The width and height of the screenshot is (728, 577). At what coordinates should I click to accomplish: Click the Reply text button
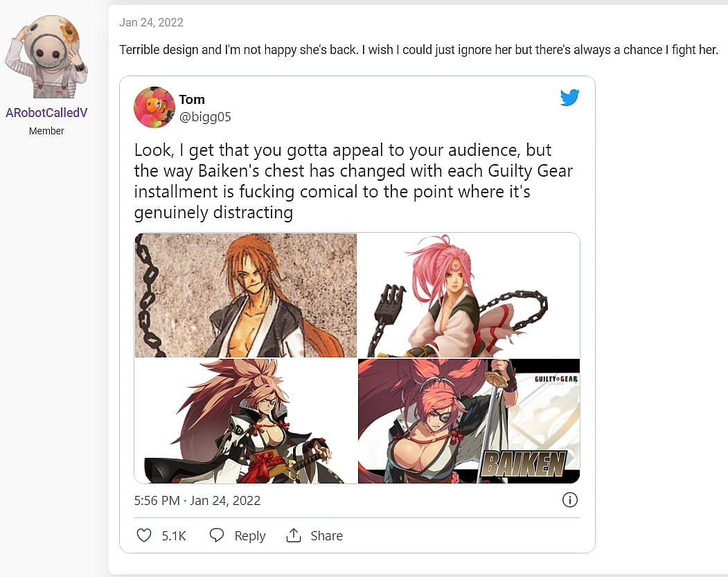tap(250, 535)
